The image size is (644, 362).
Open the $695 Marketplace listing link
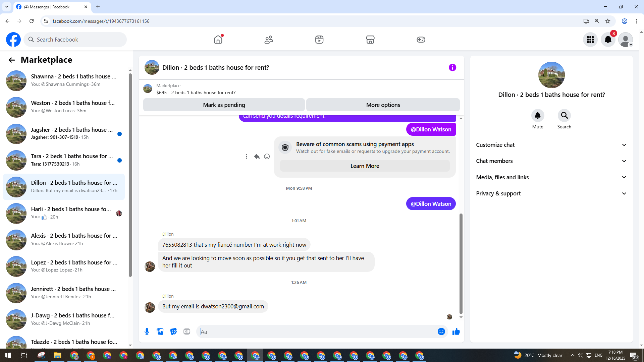[196, 93]
